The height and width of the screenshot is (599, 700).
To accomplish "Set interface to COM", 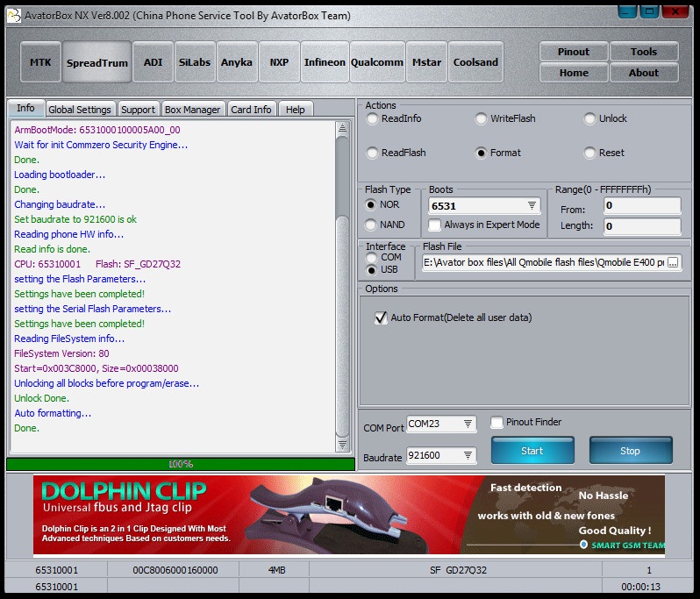I will [x=383, y=257].
